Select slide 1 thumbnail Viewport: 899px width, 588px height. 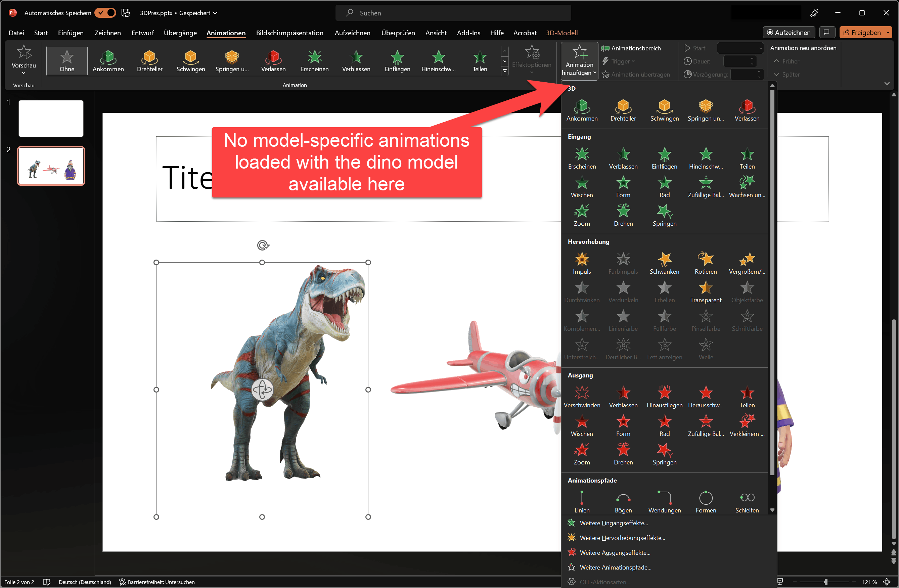pyautogui.click(x=51, y=118)
